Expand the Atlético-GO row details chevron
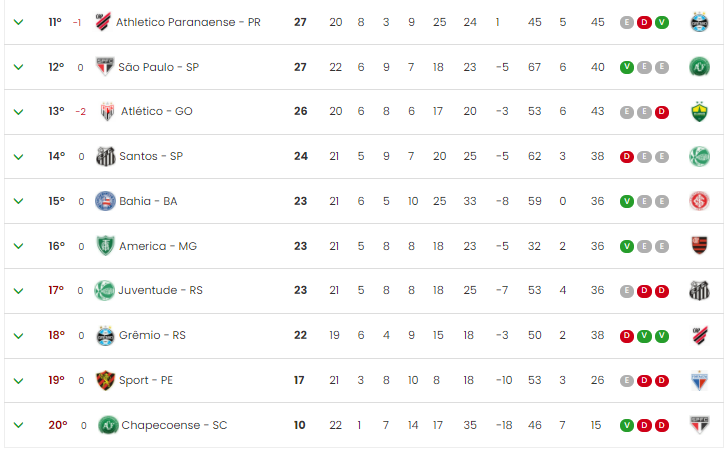The image size is (726, 454). [19, 112]
